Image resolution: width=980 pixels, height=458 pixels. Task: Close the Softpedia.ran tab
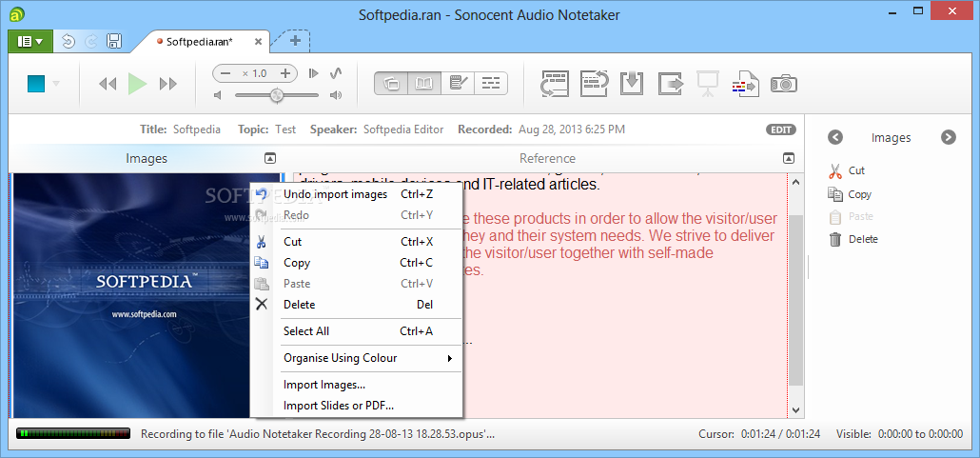click(258, 41)
